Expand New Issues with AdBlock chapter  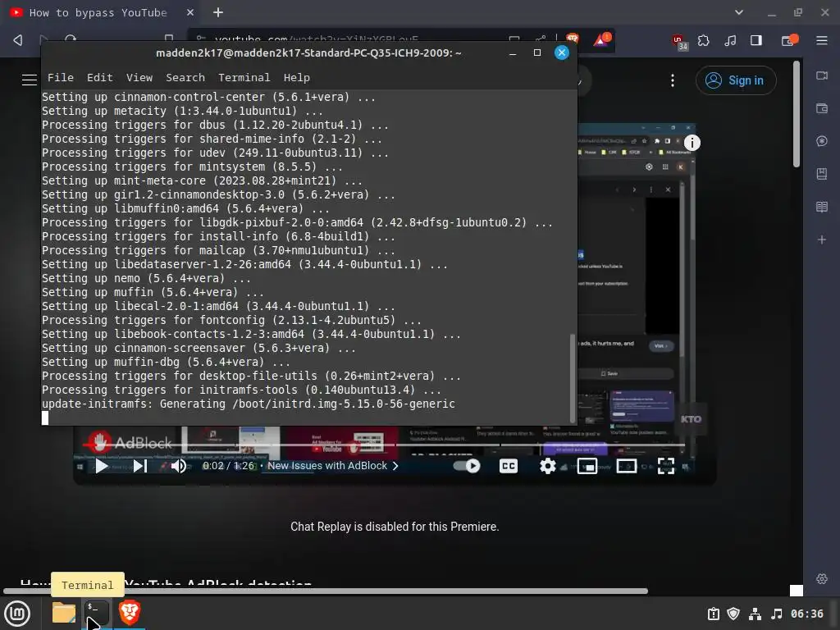point(333,466)
